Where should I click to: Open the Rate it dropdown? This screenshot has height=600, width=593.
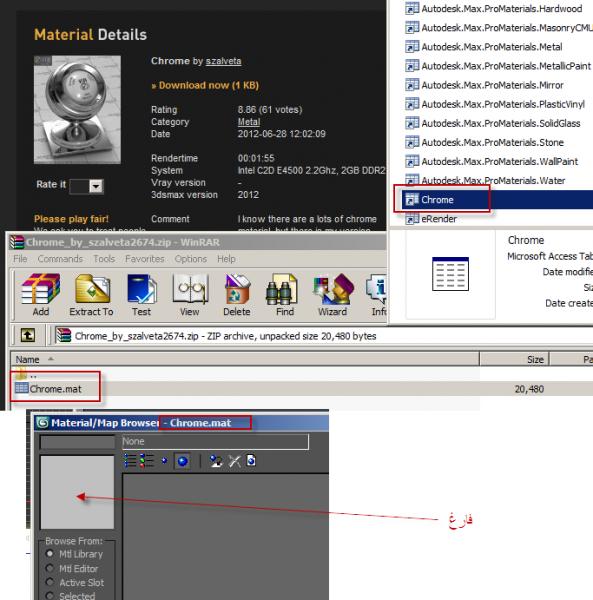[x=96, y=186]
